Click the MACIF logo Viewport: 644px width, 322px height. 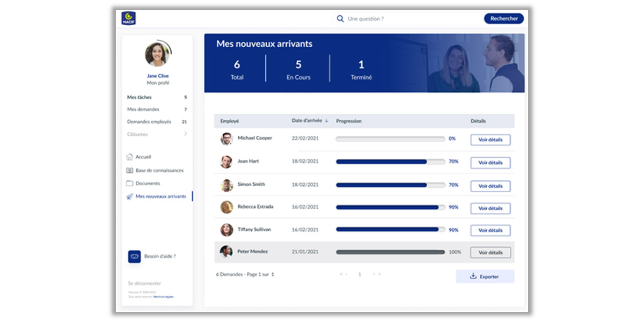pos(129,18)
